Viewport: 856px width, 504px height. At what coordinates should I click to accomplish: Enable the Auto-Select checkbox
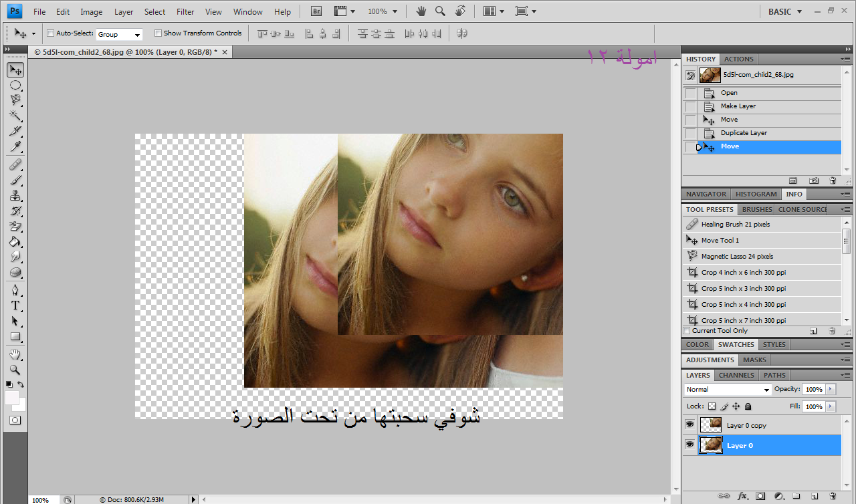click(x=51, y=33)
